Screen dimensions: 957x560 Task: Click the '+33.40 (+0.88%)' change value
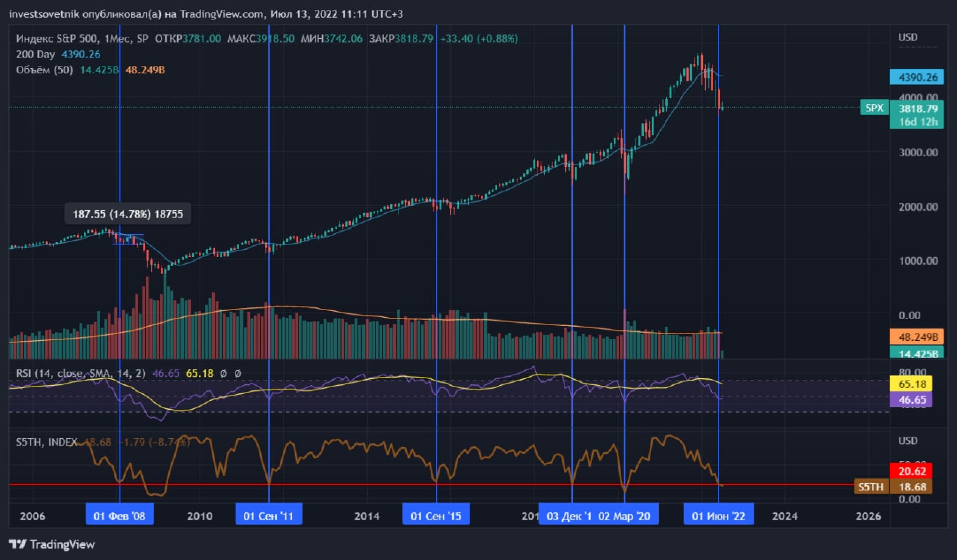coord(479,39)
